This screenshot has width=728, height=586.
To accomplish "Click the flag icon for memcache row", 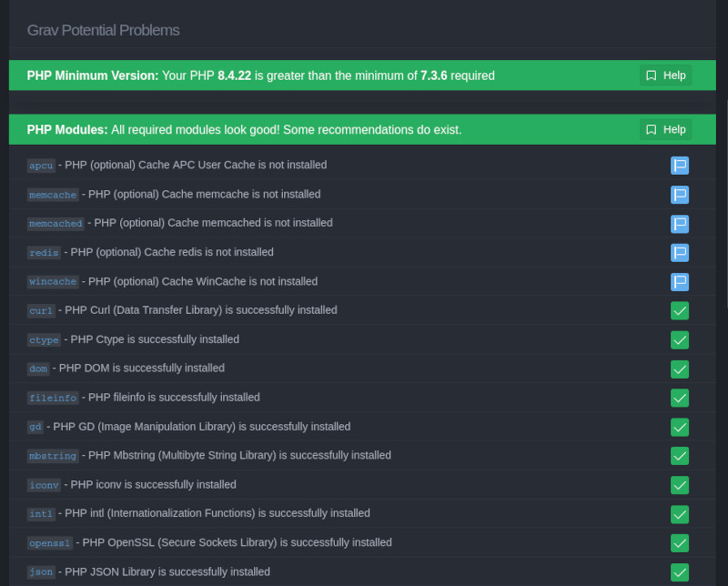I will click(x=679, y=195).
